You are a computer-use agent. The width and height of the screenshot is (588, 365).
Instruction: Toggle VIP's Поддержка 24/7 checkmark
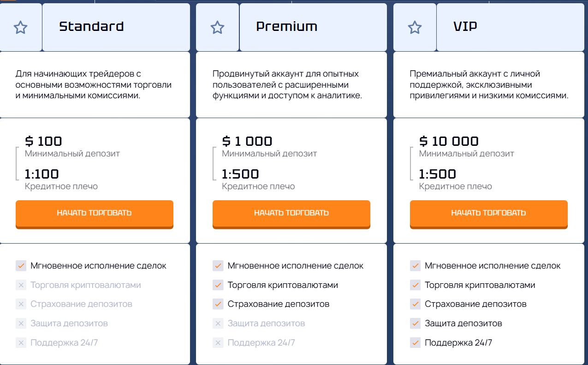tap(415, 343)
